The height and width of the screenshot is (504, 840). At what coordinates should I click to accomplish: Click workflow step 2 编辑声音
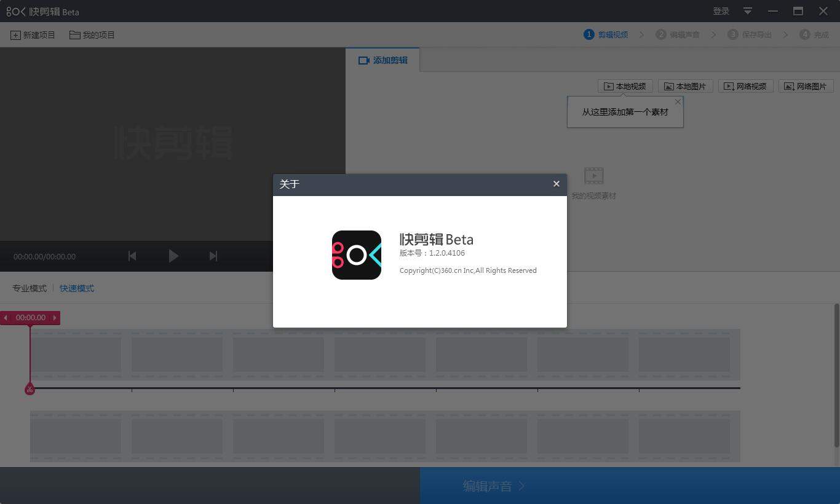[x=679, y=34]
